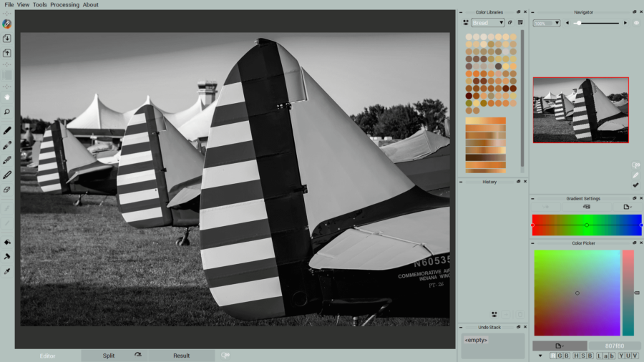This screenshot has width=644, height=362.
Task: Click Gradient Settings middle toolbar icon
Action: 587,207
